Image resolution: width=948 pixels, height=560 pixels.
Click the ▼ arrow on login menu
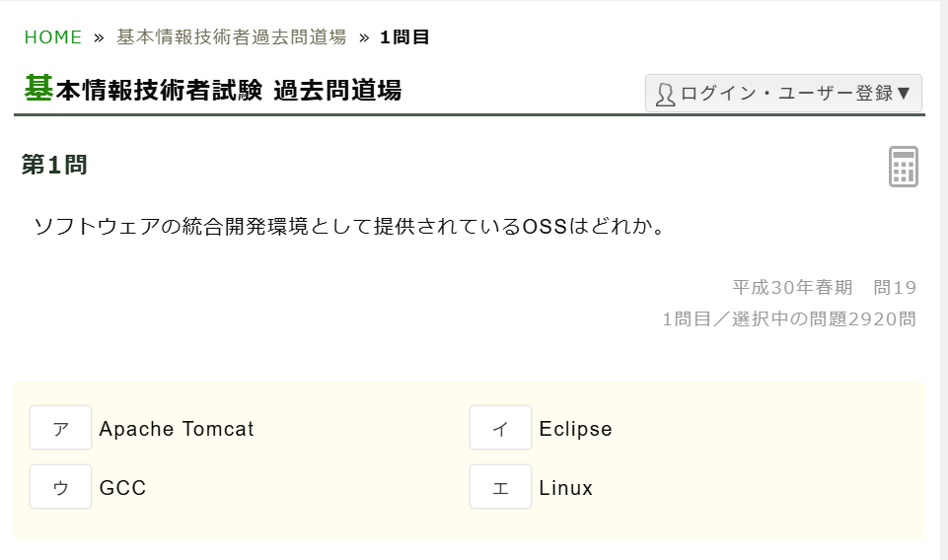click(x=904, y=94)
